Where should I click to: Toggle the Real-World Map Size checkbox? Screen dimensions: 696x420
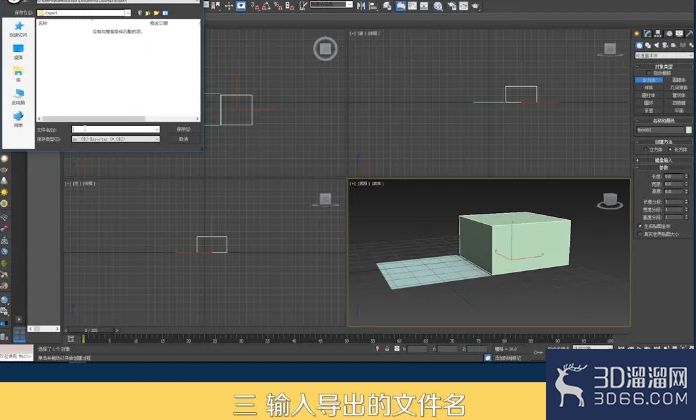(x=640, y=234)
